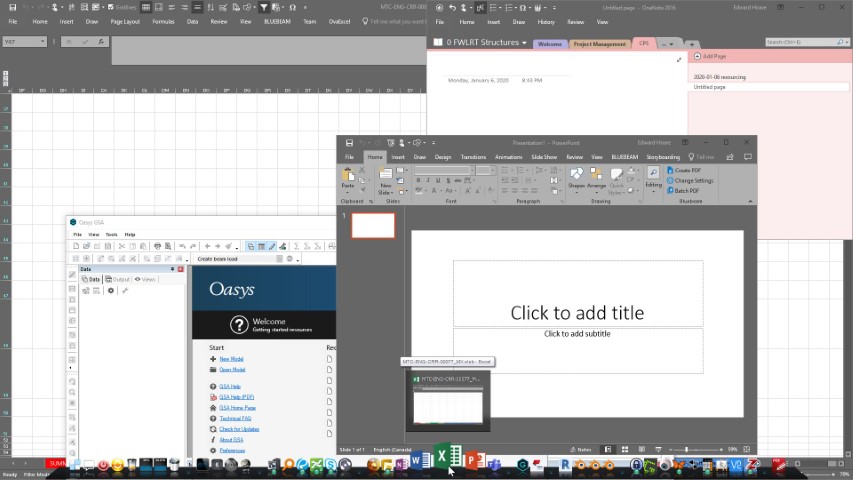Click the Print icon in Oasys GSA toolbar
Image resolution: width=853 pixels, height=480 pixels.
pos(157,246)
